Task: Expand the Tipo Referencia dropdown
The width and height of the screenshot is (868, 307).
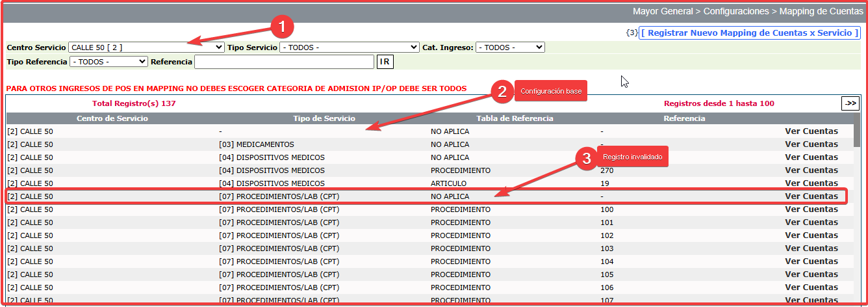Action: click(108, 62)
